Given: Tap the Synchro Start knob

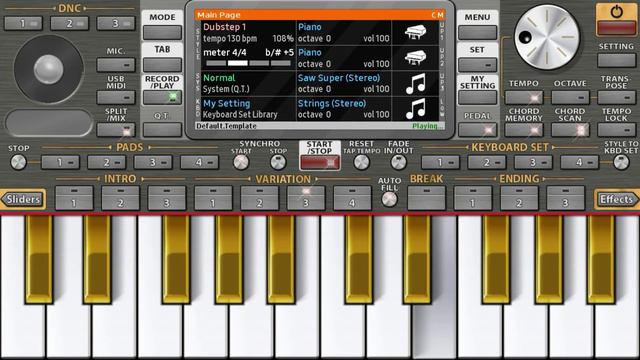Looking at the screenshot, I should (241, 162).
